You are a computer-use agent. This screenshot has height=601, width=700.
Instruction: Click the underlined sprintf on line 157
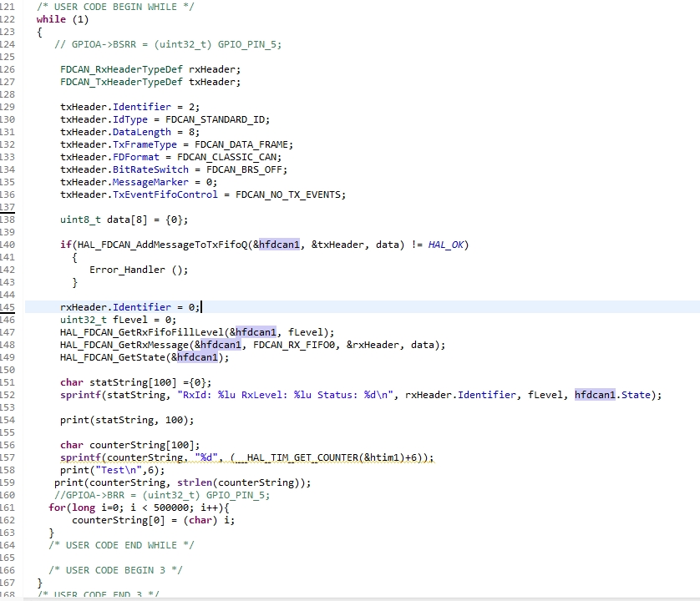click(x=80, y=457)
